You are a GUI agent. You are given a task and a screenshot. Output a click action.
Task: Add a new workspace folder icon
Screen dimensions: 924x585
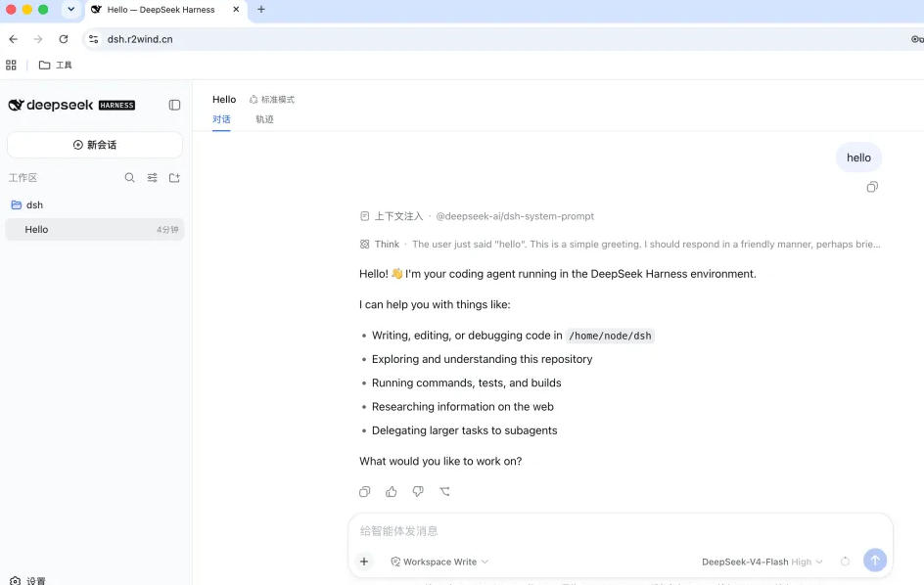[174, 178]
